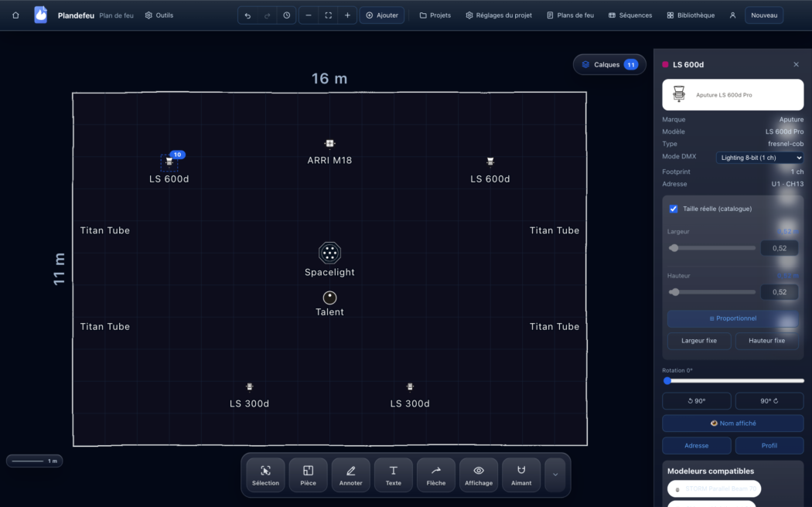Select the Proportionnel option
The height and width of the screenshot is (507, 812).
[732, 318]
